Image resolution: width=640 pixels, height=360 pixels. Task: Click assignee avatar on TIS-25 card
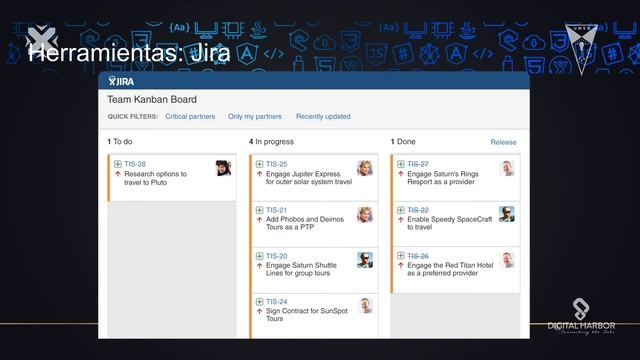tap(365, 168)
